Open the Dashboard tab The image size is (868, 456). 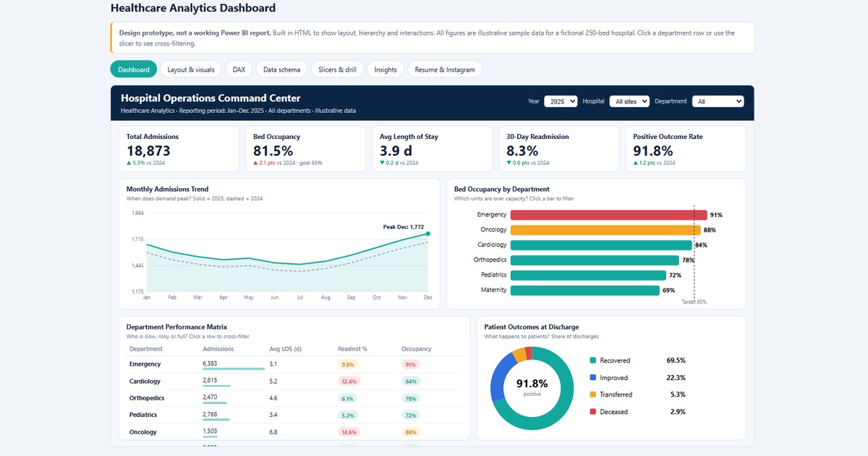(x=134, y=69)
